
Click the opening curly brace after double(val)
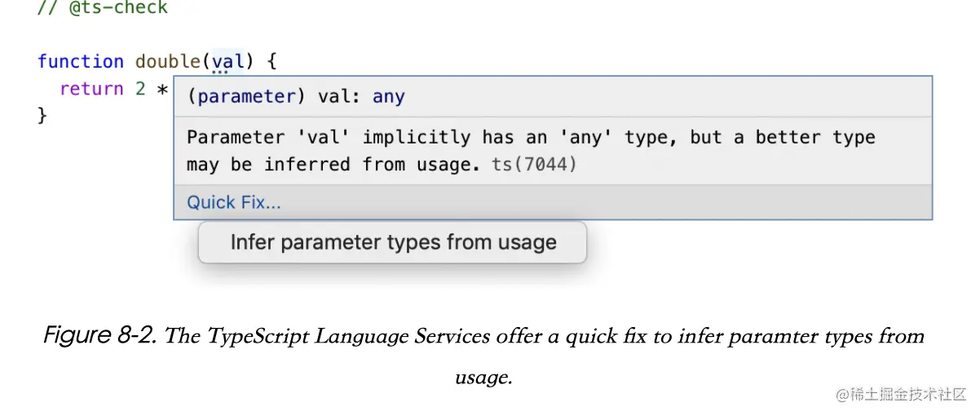(x=271, y=61)
